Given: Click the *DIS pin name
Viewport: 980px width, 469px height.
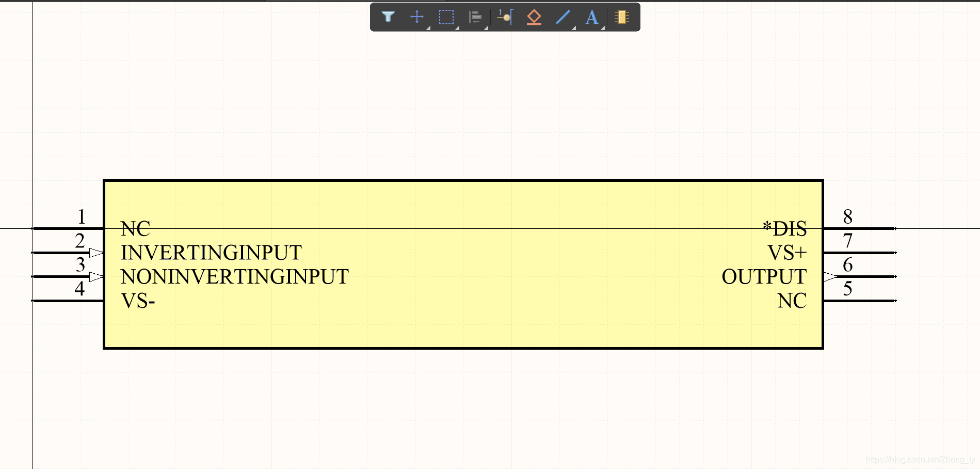Looking at the screenshot, I should click(x=784, y=228).
